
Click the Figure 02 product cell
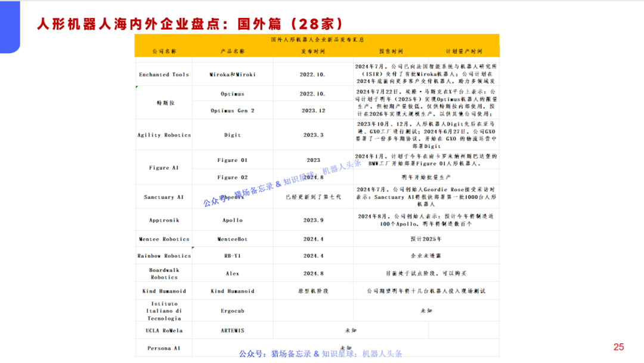coord(233,177)
